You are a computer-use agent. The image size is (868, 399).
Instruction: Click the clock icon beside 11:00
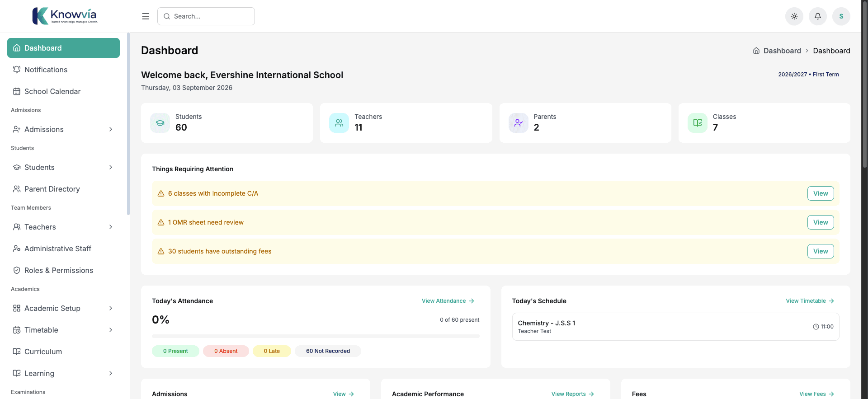tap(816, 327)
